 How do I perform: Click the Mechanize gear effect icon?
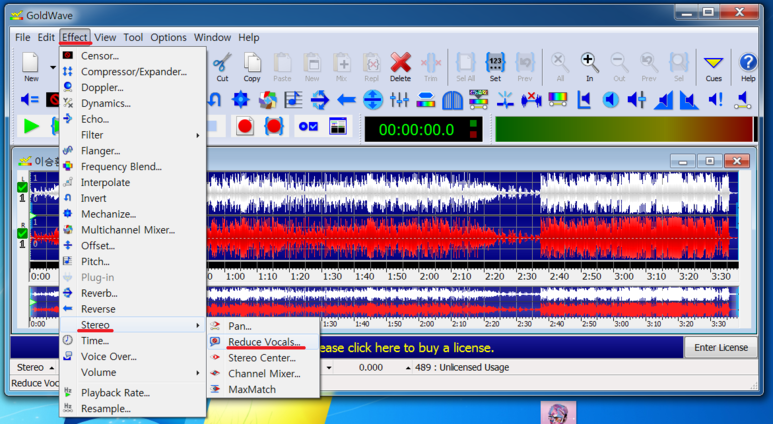coord(240,100)
